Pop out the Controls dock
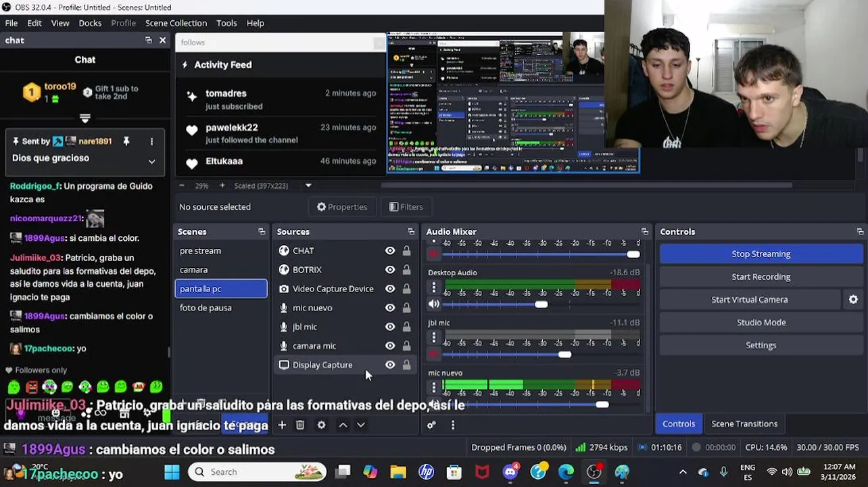868x487 pixels. pos(860,231)
